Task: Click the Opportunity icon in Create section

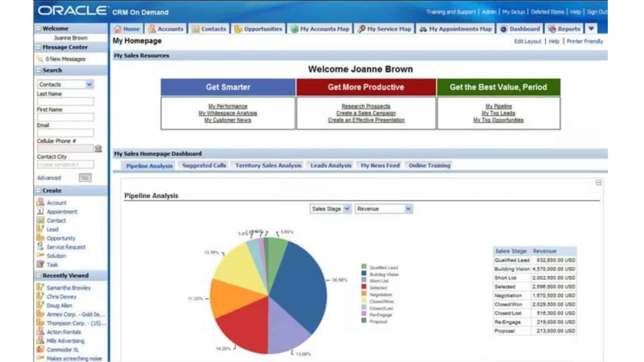Action: click(x=40, y=238)
